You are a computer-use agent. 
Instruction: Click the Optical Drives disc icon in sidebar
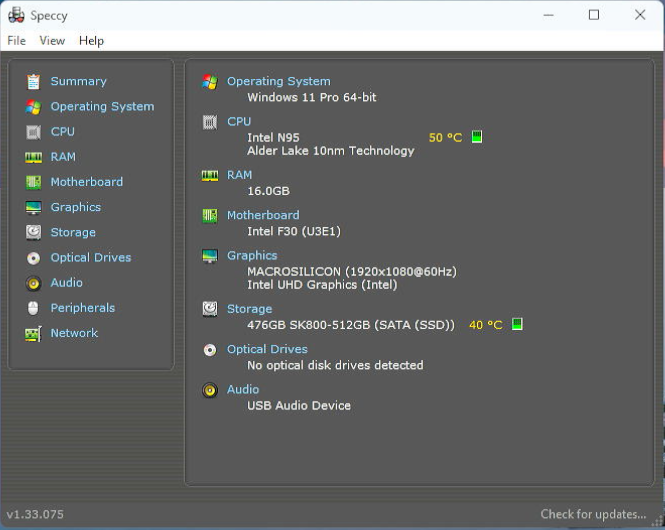[x=33, y=258]
